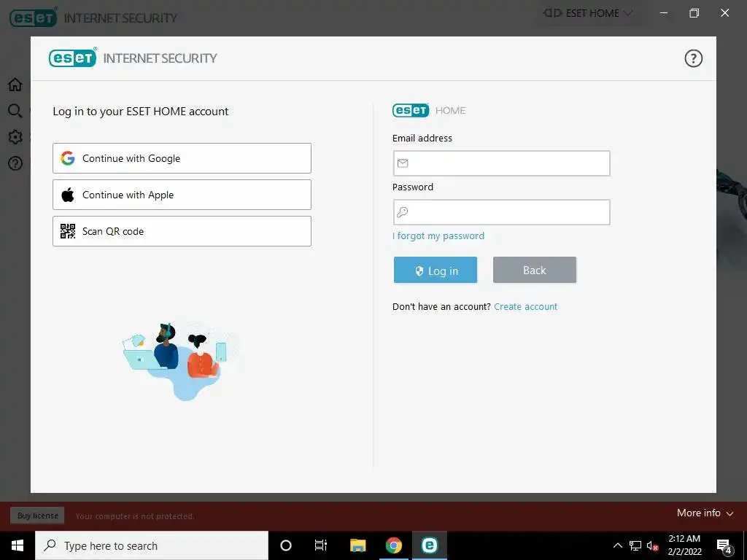747x560 pixels.
Task: Expand More info in the red status bar
Action: [705, 513]
